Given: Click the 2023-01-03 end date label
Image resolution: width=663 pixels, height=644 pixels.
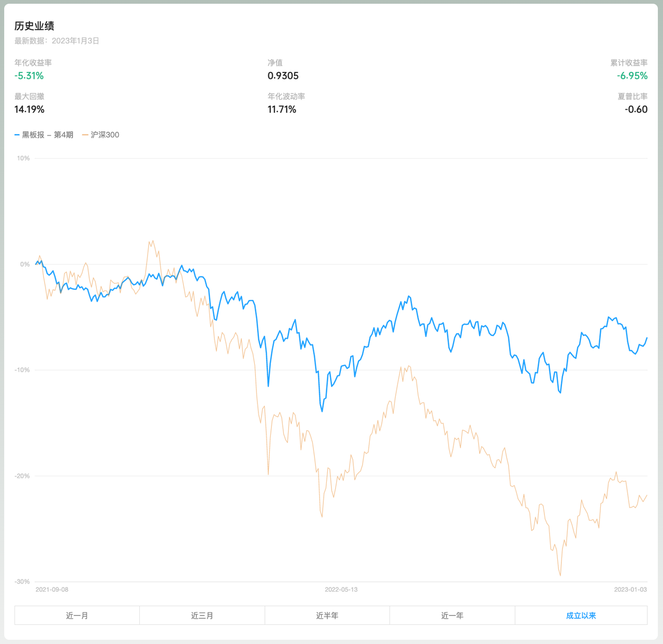Looking at the screenshot, I should pyautogui.click(x=630, y=590).
